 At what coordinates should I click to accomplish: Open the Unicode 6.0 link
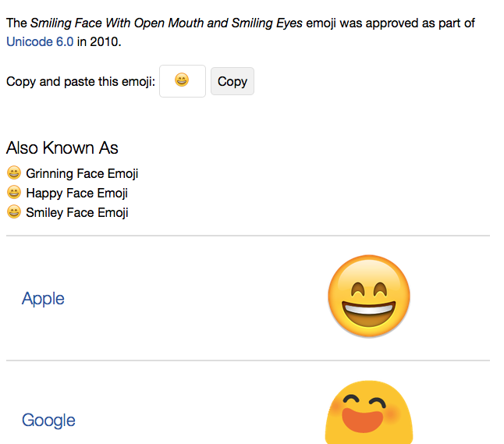(40, 42)
